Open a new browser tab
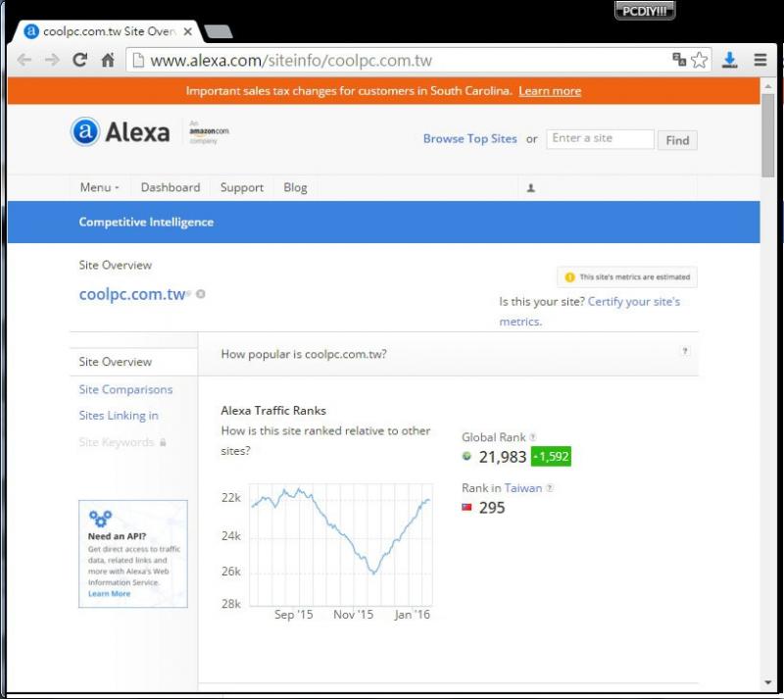 (219, 31)
